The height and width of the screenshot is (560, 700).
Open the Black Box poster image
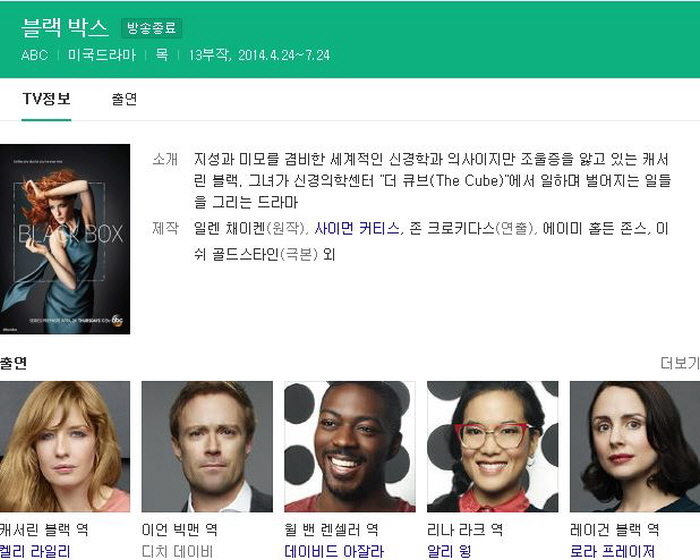(x=65, y=239)
